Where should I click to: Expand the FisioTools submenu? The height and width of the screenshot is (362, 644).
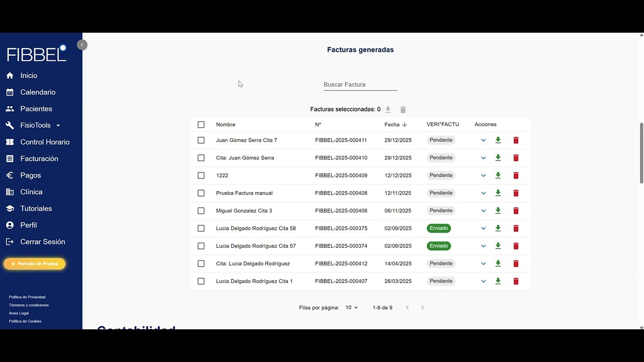[58, 126]
